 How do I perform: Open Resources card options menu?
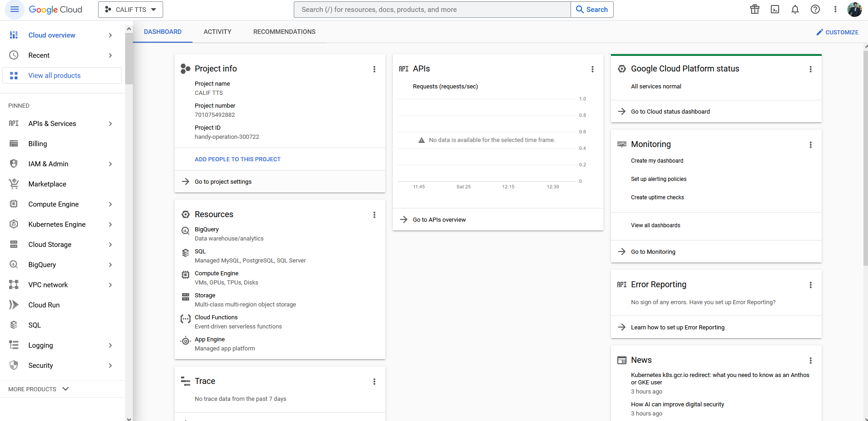tap(374, 215)
